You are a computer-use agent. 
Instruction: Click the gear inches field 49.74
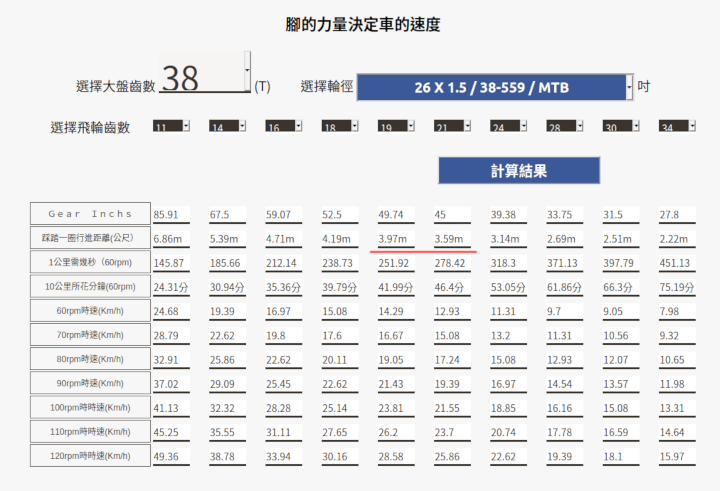[x=396, y=215]
